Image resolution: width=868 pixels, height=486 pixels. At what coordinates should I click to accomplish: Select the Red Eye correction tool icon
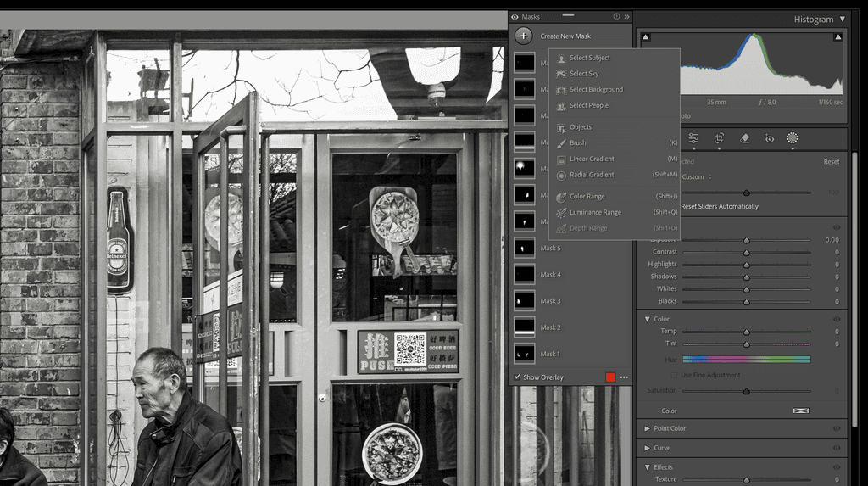770,138
